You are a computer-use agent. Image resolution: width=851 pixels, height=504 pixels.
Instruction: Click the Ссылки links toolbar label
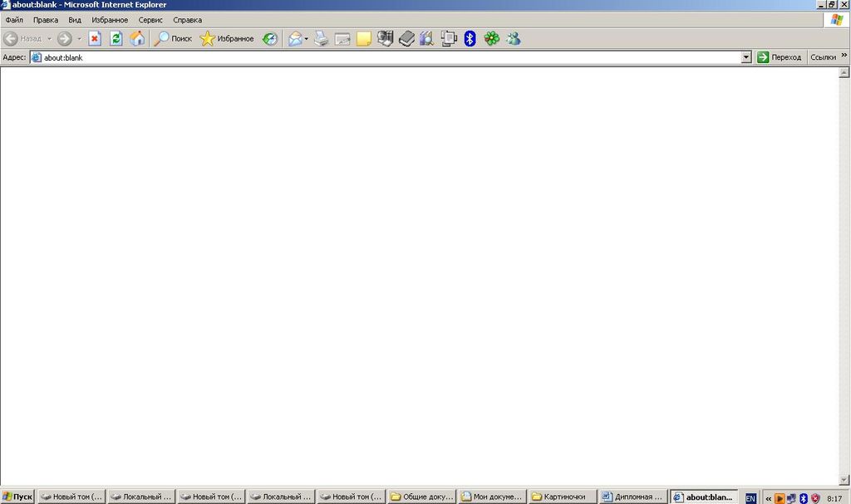point(823,57)
